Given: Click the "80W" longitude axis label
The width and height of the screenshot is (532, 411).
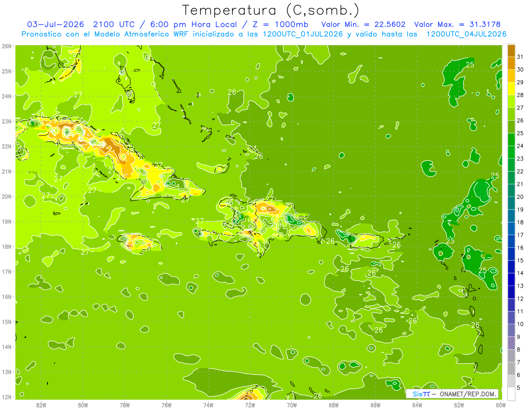Looking at the screenshot, I should click(82, 405).
